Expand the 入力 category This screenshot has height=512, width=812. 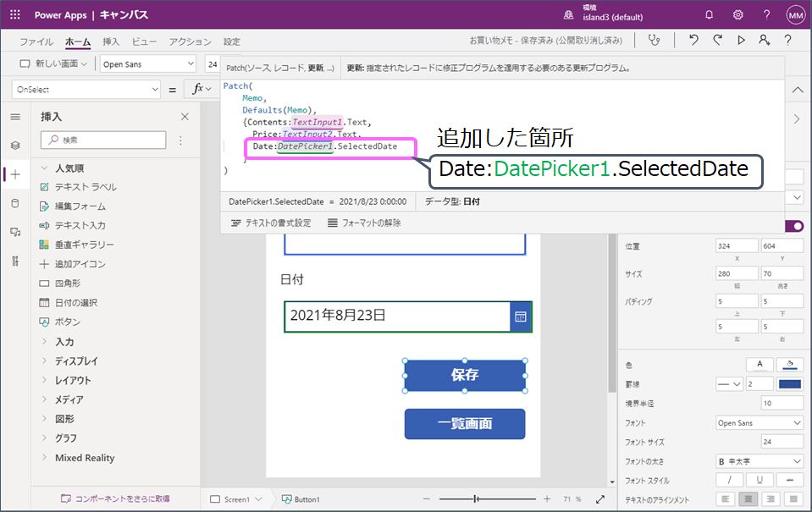45,342
